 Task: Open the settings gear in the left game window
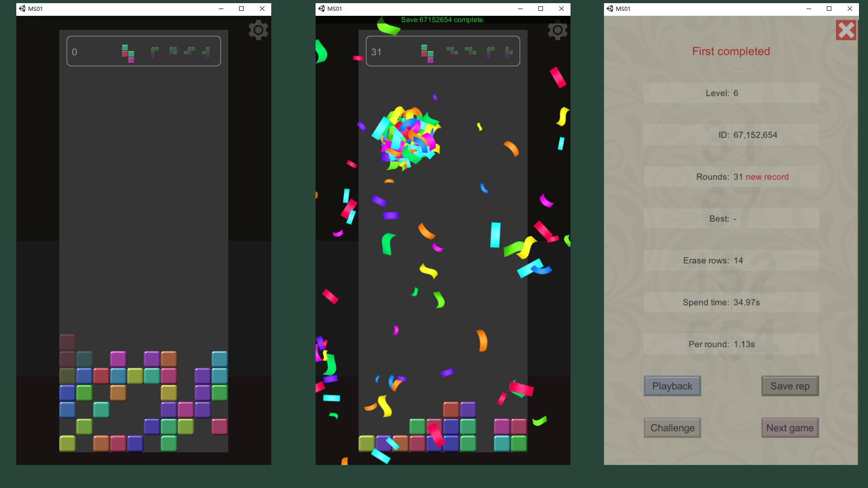[258, 30]
